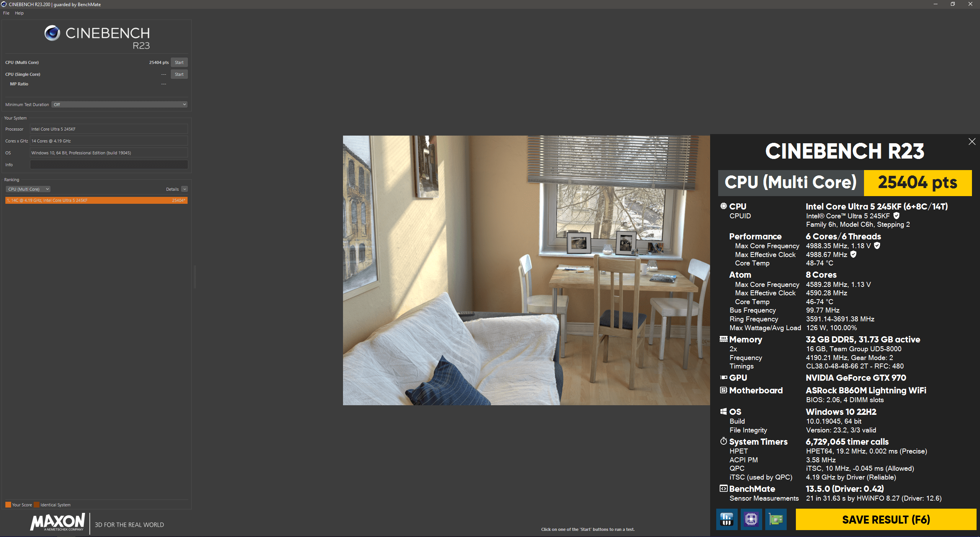Open the Help menu
The height and width of the screenshot is (537, 980).
(x=19, y=13)
